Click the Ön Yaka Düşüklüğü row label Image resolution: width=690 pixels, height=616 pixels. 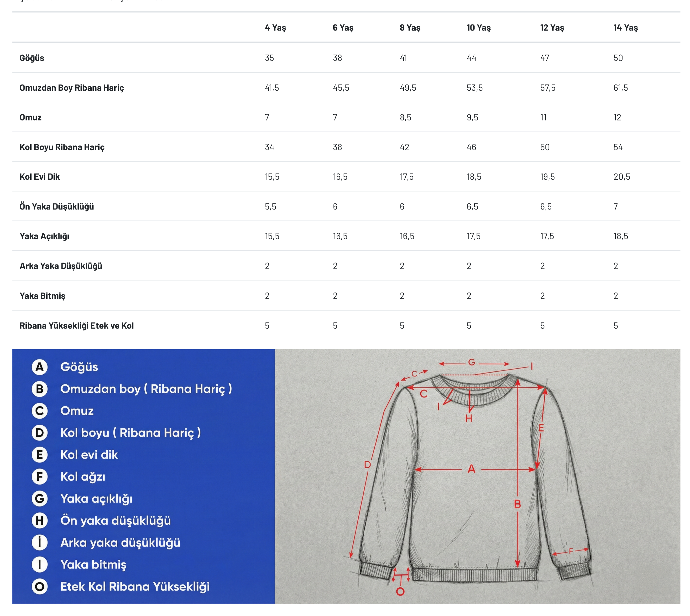pyautogui.click(x=57, y=206)
